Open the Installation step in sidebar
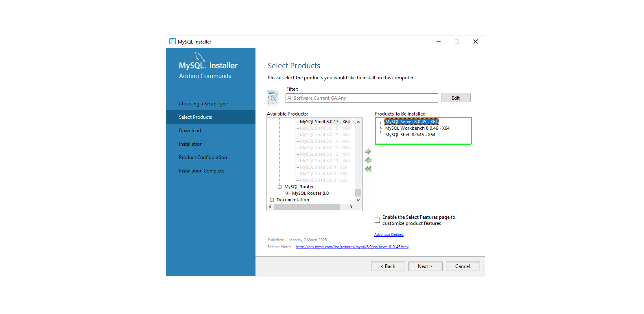 pos(191,144)
